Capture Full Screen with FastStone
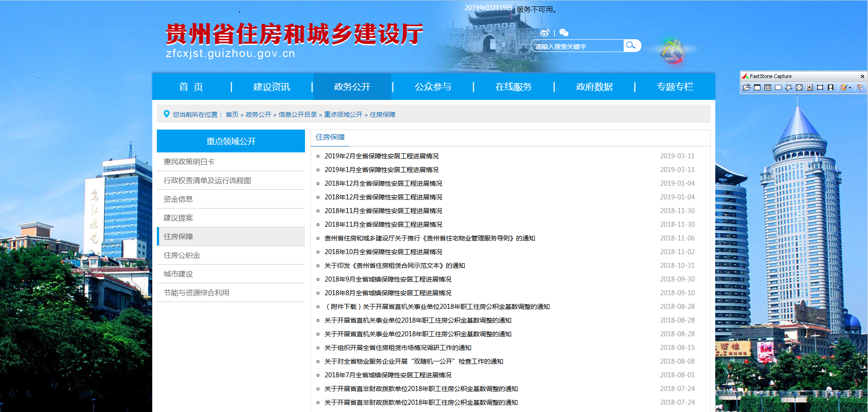 (x=799, y=88)
